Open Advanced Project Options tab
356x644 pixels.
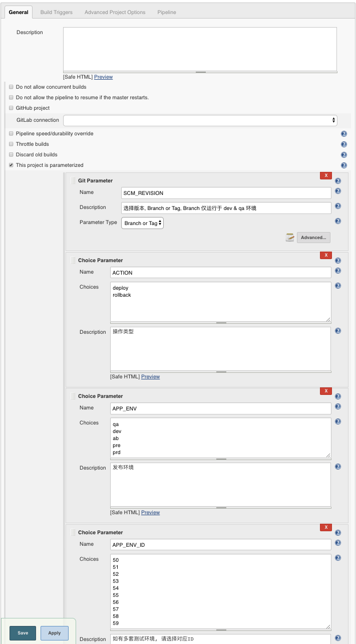click(115, 12)
